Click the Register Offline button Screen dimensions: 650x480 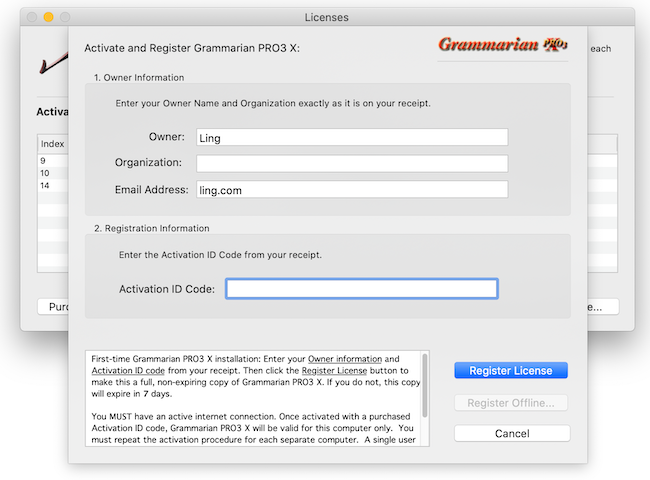tap(511, 402)
